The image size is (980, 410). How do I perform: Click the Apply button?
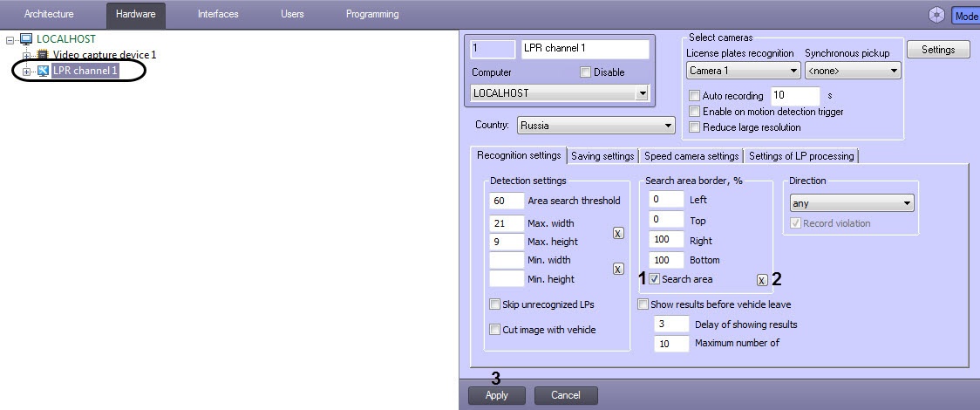pyautogui.click(x=497, y=395)
